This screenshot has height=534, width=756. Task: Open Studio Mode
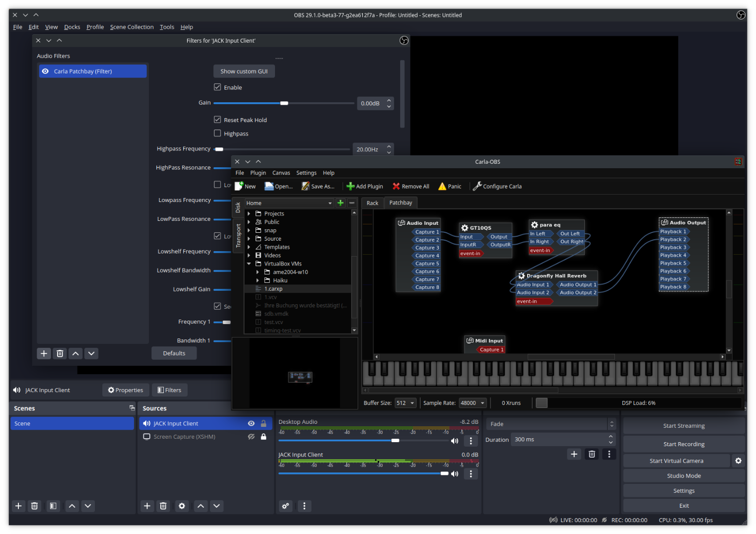click(684, 475)
